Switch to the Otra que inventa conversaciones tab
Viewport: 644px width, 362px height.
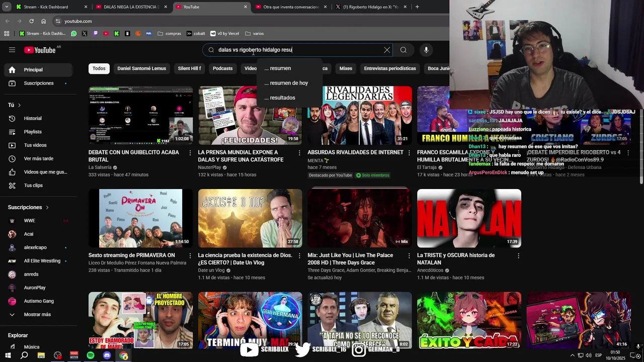[291, 7]
